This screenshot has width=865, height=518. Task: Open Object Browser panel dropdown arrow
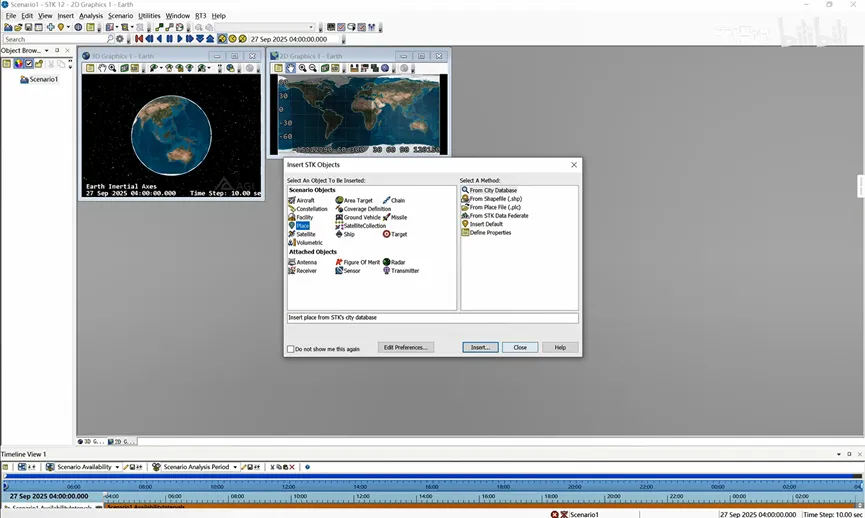coord(46,50)
